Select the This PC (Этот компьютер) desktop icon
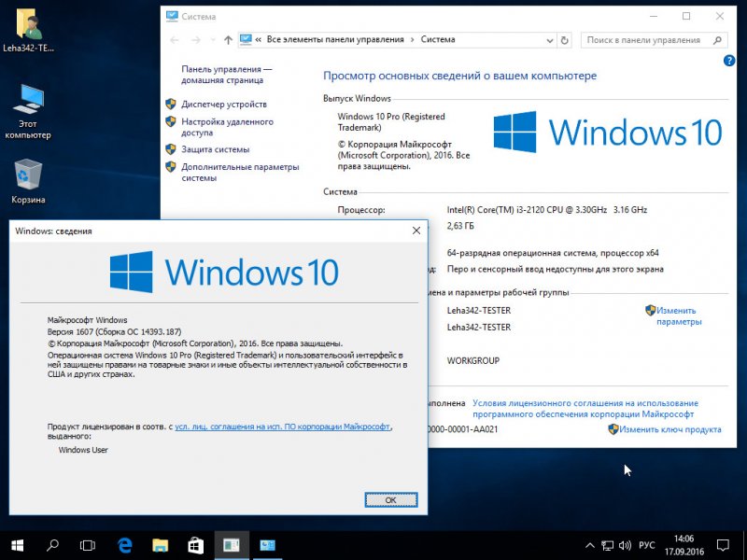This screenshot has width=747, height=560. click(28, 112)
